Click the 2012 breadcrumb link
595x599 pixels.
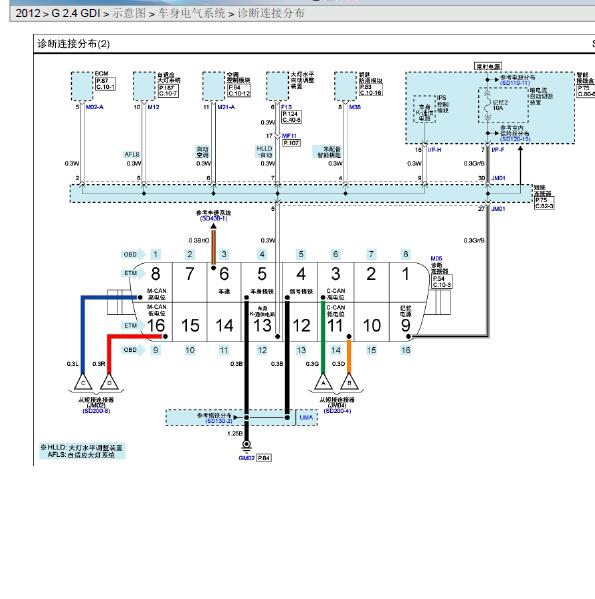click(27, 13)
